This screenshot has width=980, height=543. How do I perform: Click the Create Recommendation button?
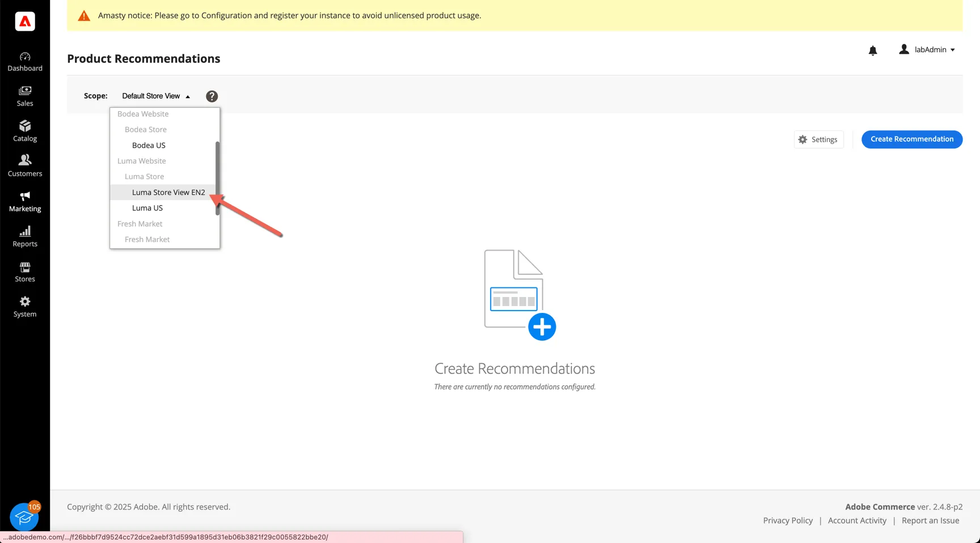point(912,139)
